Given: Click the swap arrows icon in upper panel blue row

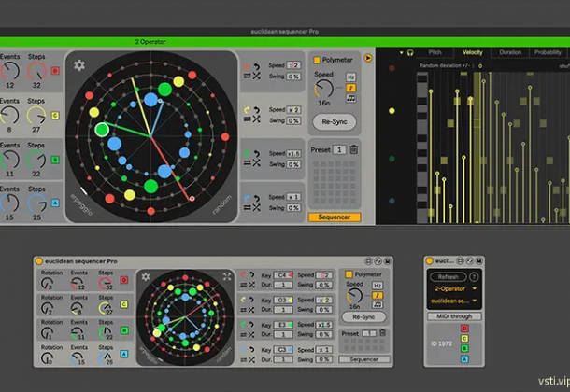Looking at the screenshot, I should (x=248, y=207).
